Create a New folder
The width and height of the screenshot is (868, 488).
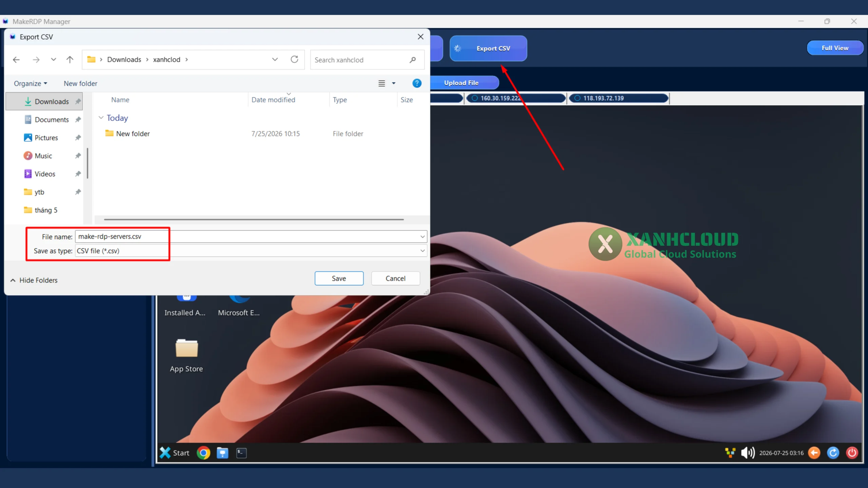click(80, 83)
